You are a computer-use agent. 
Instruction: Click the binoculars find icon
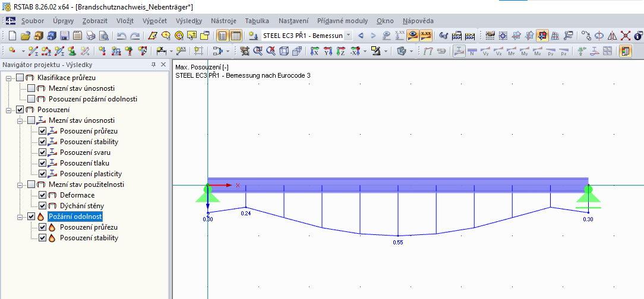443,36
